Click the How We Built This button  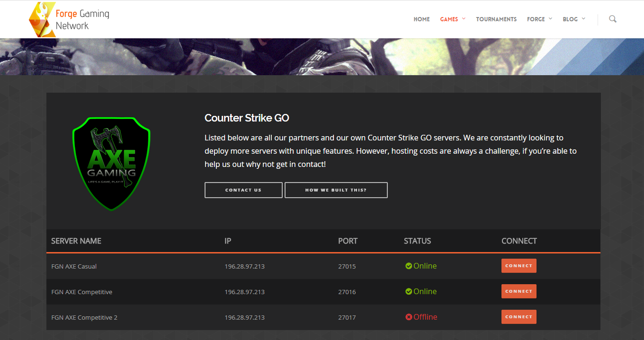(336, 190)
